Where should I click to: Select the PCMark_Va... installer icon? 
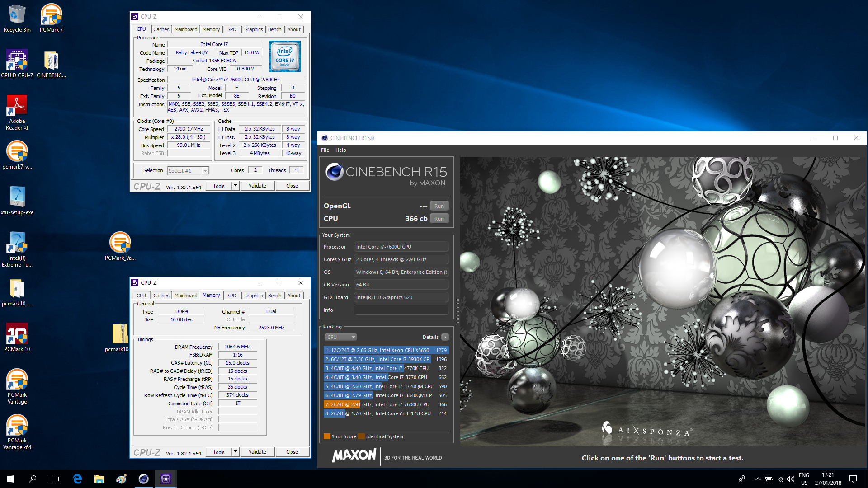120,246
